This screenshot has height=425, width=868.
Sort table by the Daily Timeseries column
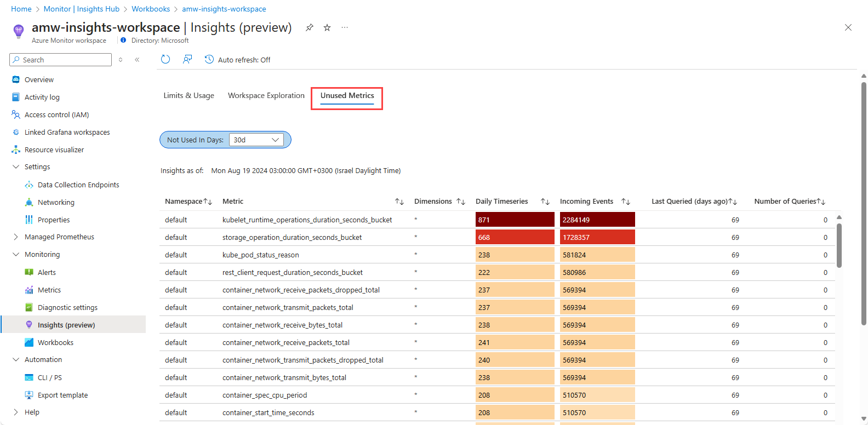tap(545, 202)
